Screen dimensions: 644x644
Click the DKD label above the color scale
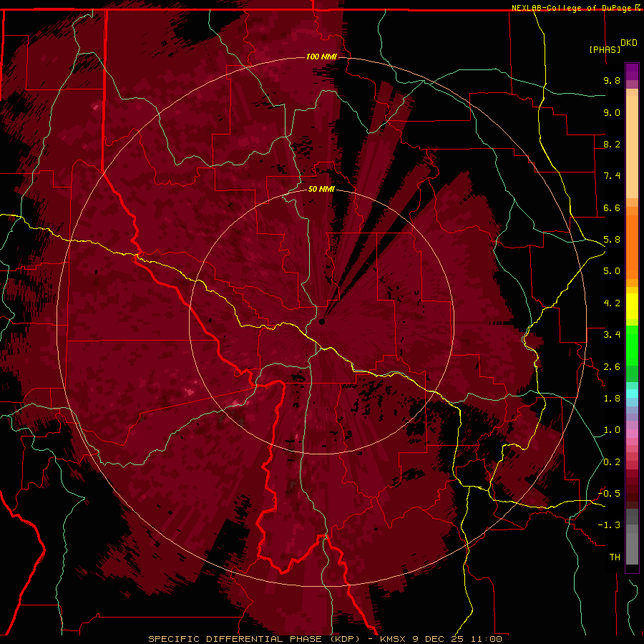pyautogui.click(x=629, y=43)
